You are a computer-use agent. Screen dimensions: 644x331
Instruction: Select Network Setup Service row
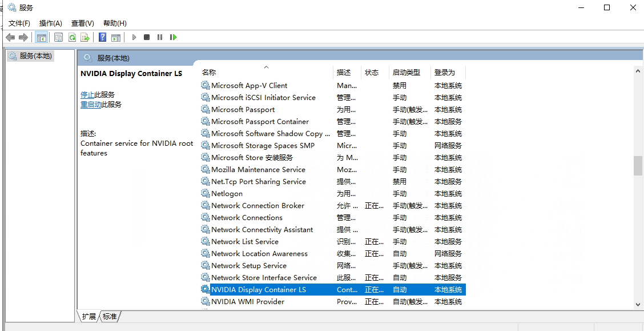(x=333, y=266)
